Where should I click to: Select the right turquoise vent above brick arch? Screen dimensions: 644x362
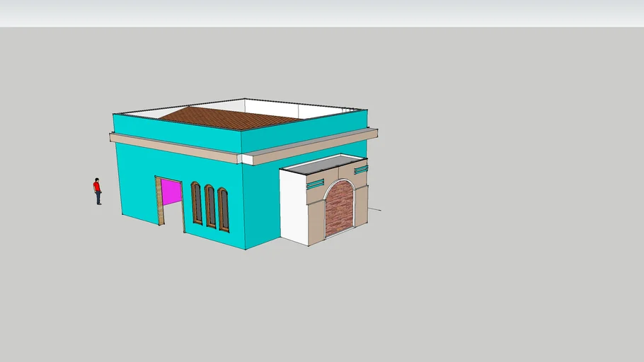[361, 170]
